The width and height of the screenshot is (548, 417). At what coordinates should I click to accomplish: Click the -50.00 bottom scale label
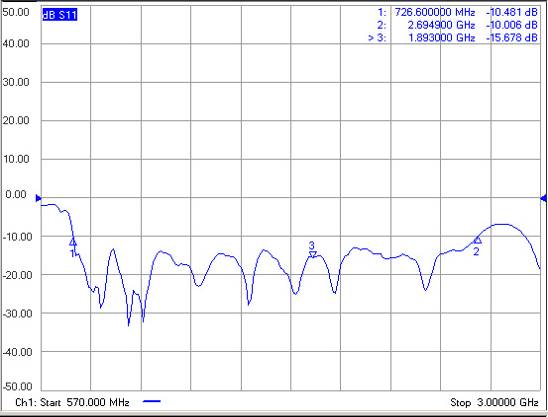click(x=17, y=387)
